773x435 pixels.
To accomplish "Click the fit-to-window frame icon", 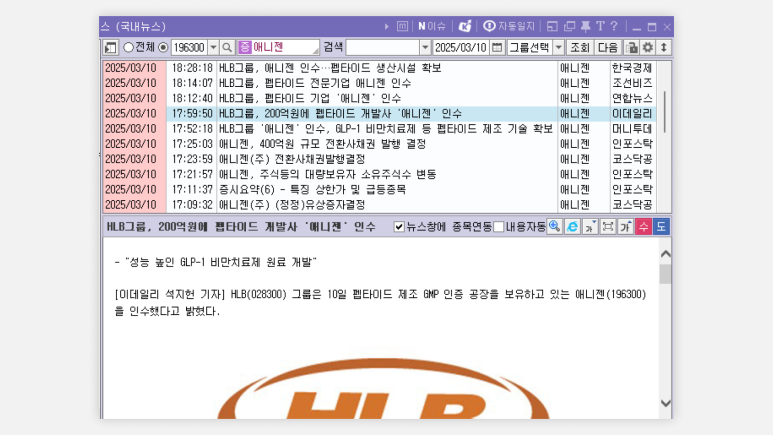I will click(x=608, y=226).
